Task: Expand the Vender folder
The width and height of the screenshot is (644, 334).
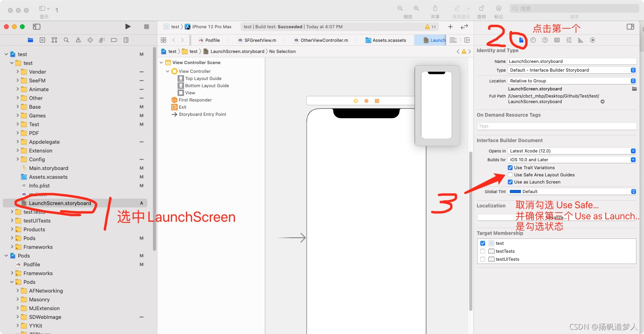Action: (18, 72)
